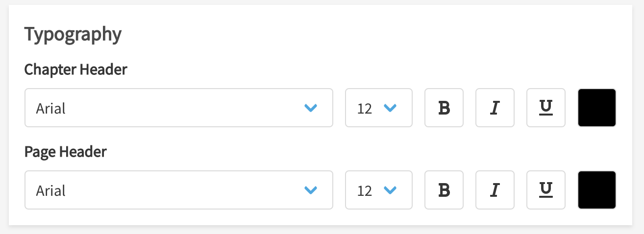Screen dimensions: 644x234
Task: Click the Typography section heading
Action: point(73,35)
